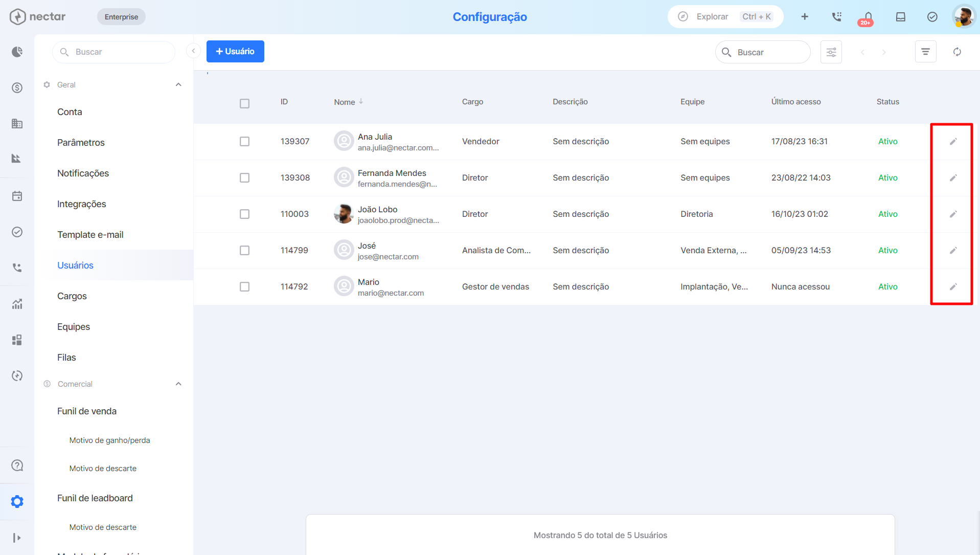Edit Mario with the pencil icon
Screen dimensions: 980x555
[953, 286]
